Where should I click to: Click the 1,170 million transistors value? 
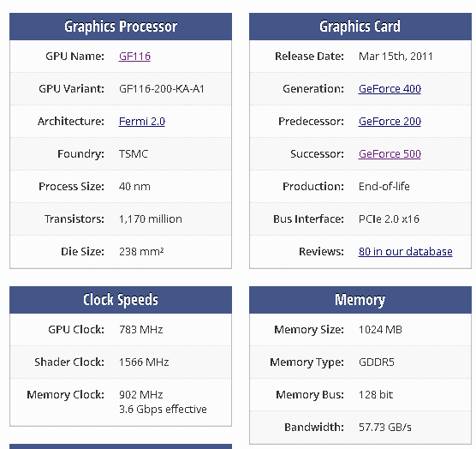tap(151, 219)
